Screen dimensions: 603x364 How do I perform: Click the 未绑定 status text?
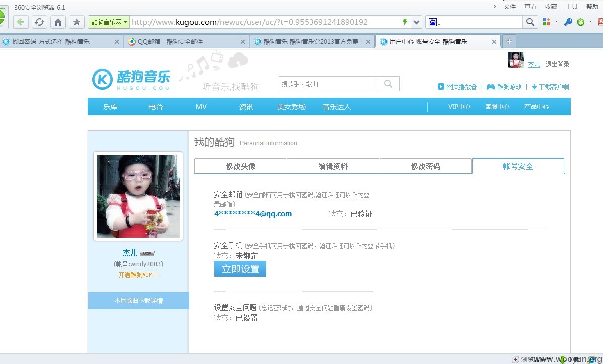click(247, 256)
